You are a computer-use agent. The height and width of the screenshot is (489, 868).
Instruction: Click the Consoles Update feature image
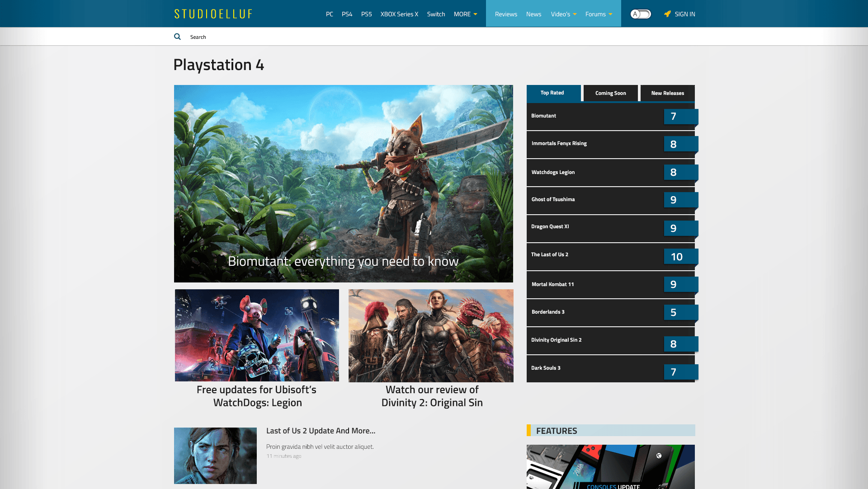611,467
